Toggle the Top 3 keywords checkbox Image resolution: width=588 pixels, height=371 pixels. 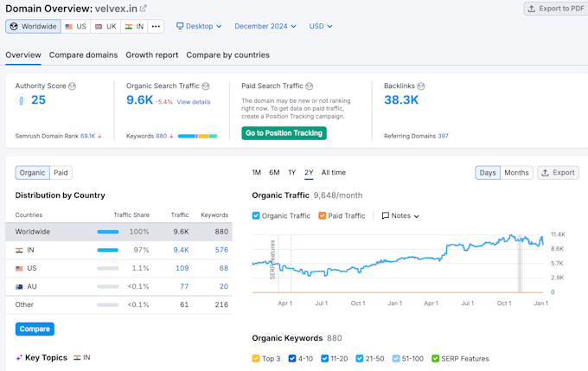click(x=256, y=359)
